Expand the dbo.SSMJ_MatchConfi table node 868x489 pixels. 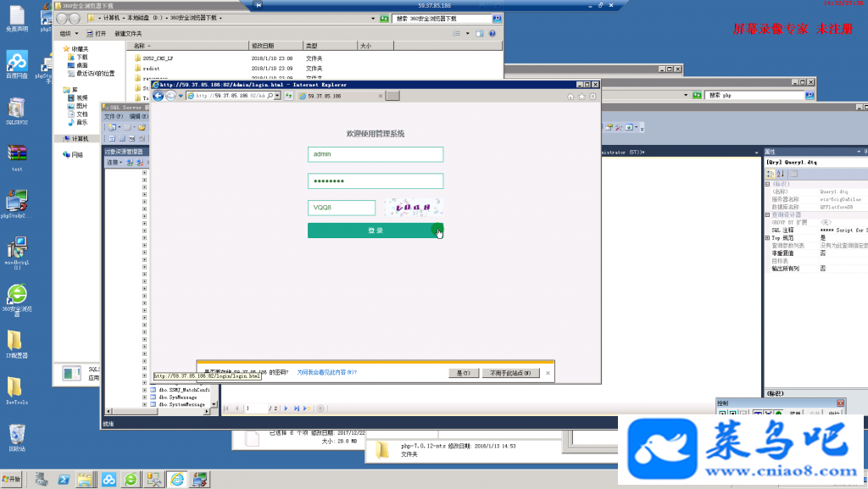144,390
